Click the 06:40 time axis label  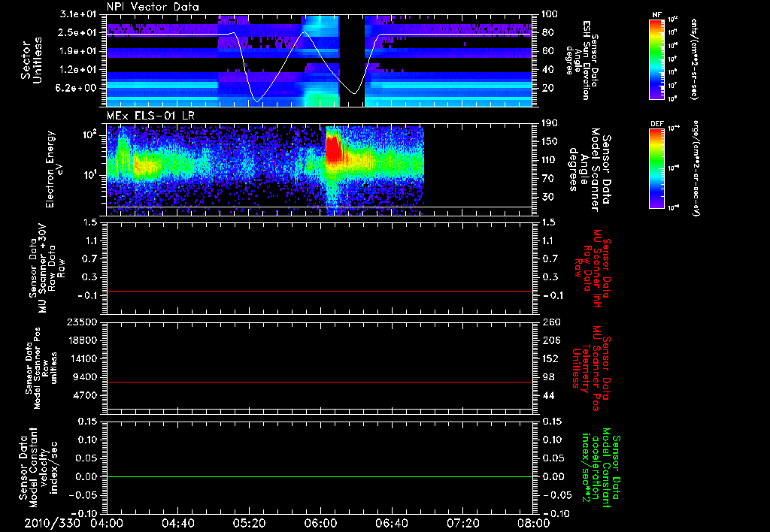391,523
